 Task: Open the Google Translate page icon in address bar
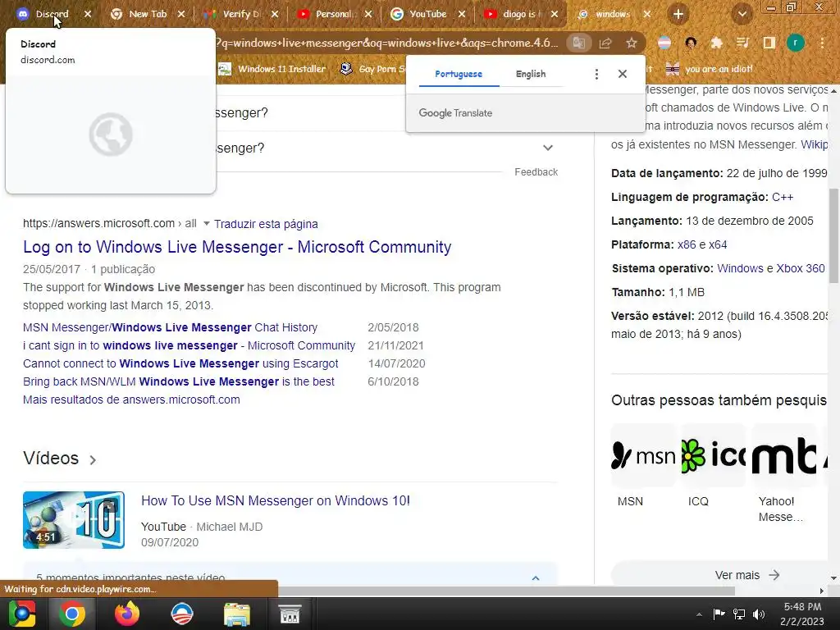tap(578, 43)
